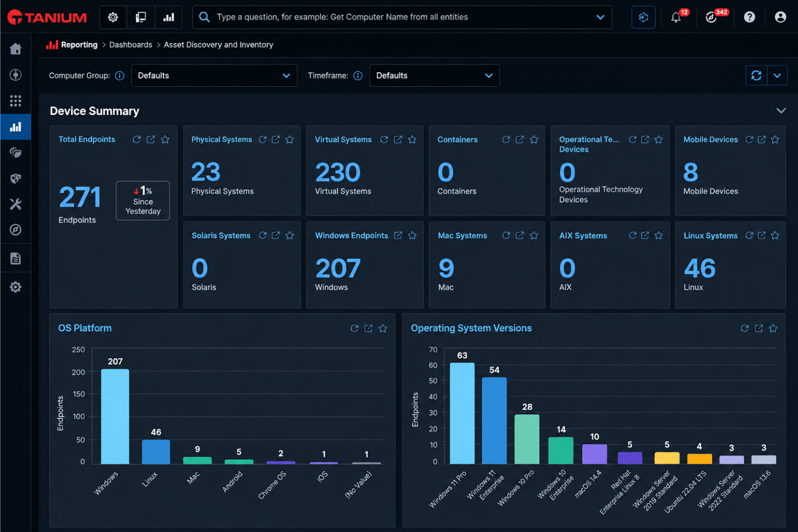The height and width of the screenshot is (532, 798).
Task: Click the Reporting breadcrumb
Action: (x=79, y=45)
